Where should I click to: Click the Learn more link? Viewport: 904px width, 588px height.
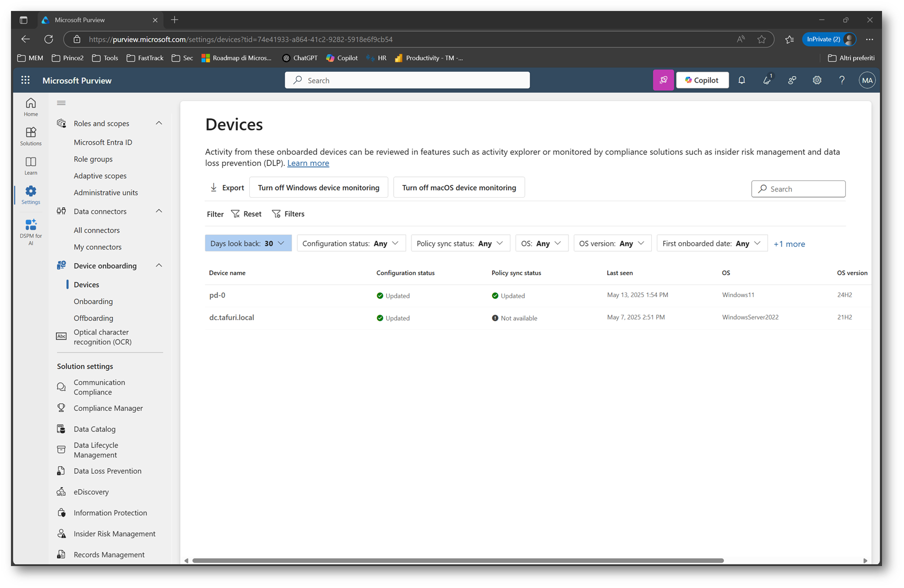pos(308,163)
